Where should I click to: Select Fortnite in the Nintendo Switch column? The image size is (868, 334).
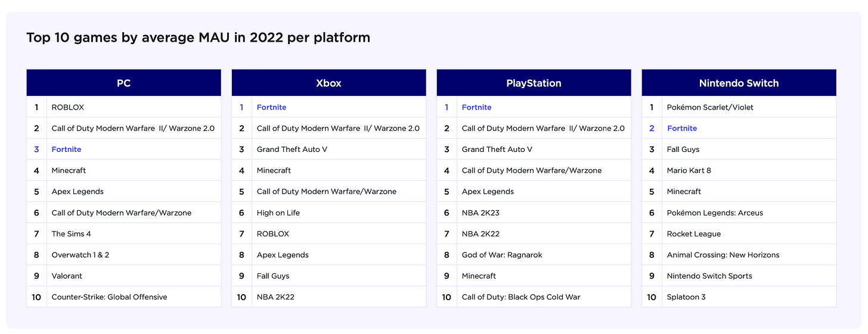tap(681, 129)
